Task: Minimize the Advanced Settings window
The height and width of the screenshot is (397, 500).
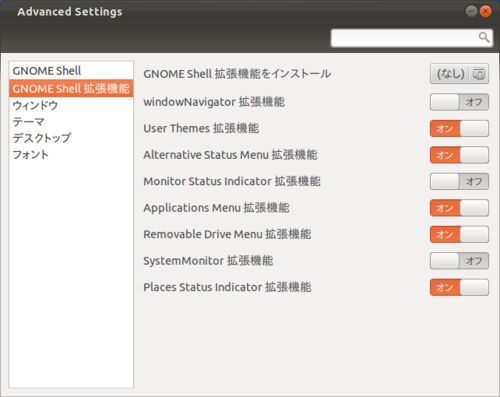Action: (x=471, y=12)
